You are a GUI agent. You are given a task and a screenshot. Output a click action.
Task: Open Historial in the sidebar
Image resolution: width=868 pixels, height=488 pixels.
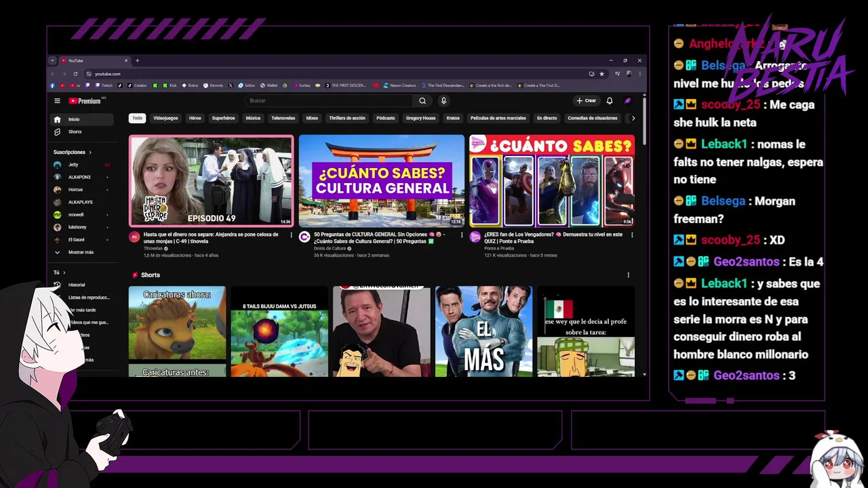pyautogui.click(x=83, y=285)
